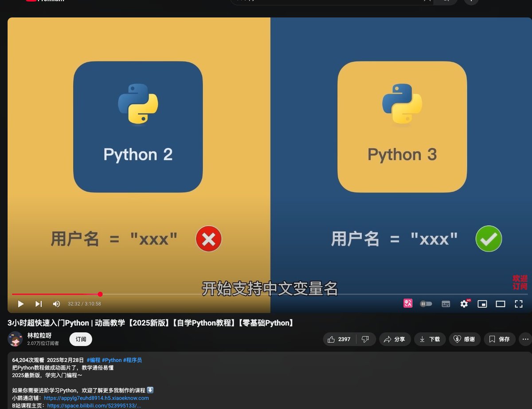Open the #程序员 hashtag
532x409 pixels.
click(133, 360)
